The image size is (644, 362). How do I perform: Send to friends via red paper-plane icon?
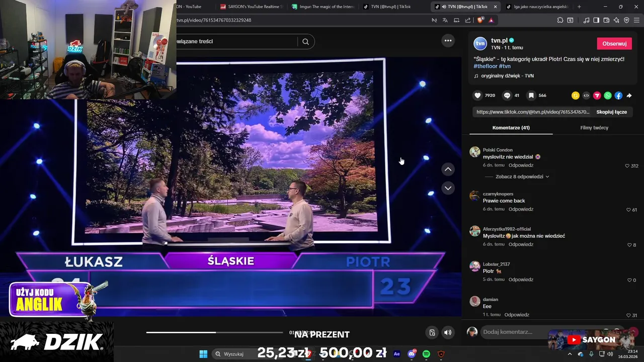click(597, 96)
